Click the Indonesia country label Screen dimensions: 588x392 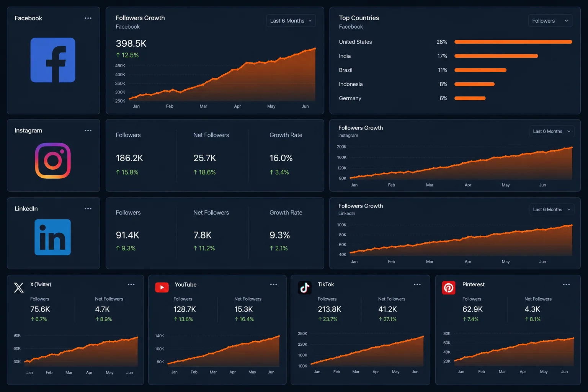351,84
